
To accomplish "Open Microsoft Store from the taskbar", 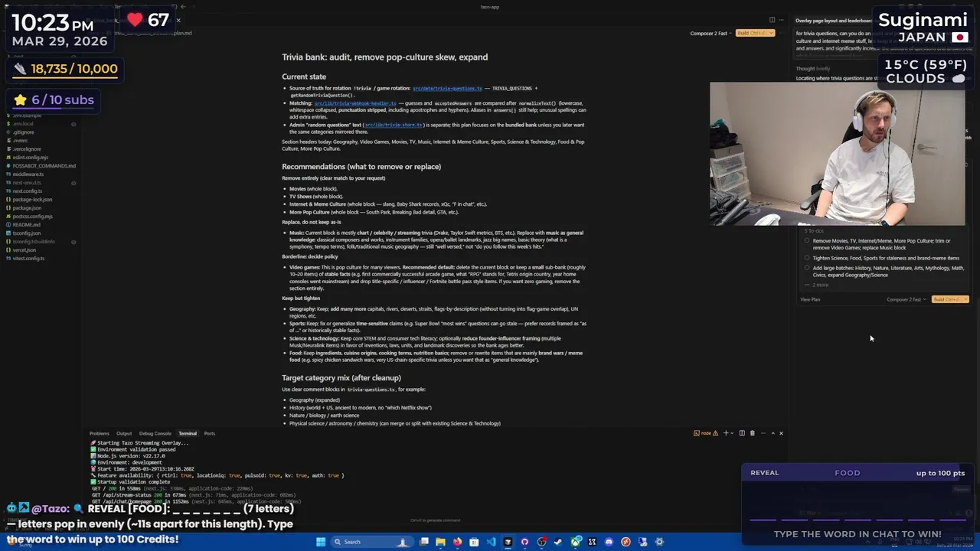I will click(474, 542).
